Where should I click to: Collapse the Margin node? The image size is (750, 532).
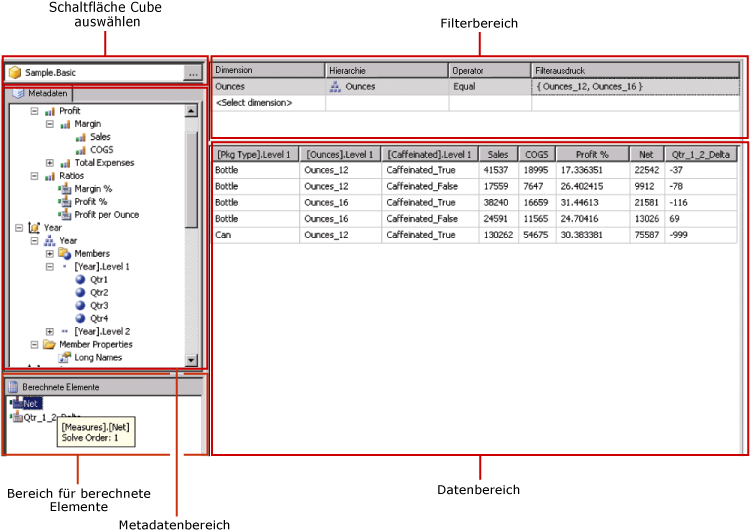pyautogui.click(x=50, y=124)
